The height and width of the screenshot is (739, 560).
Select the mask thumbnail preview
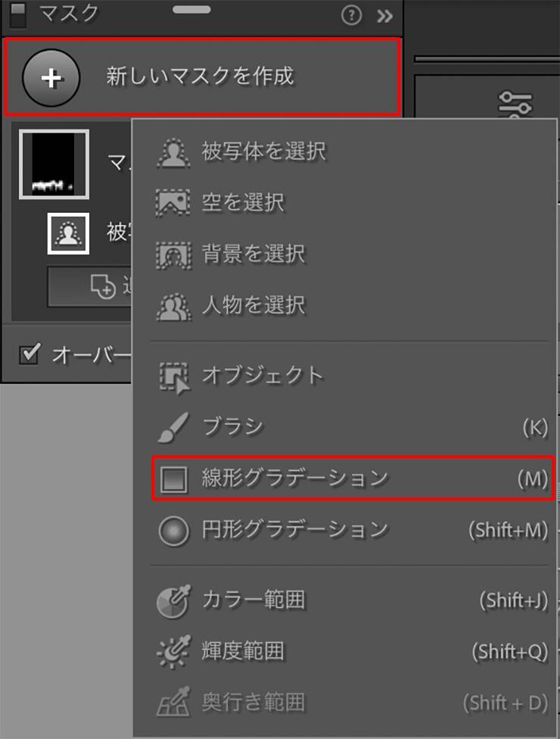click(x=54, y=164)
